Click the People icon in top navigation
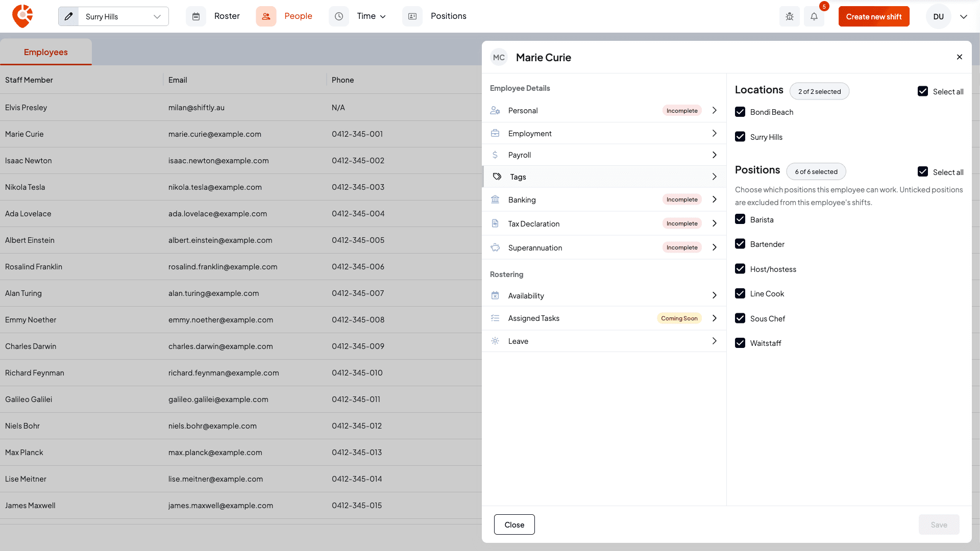 266,16
